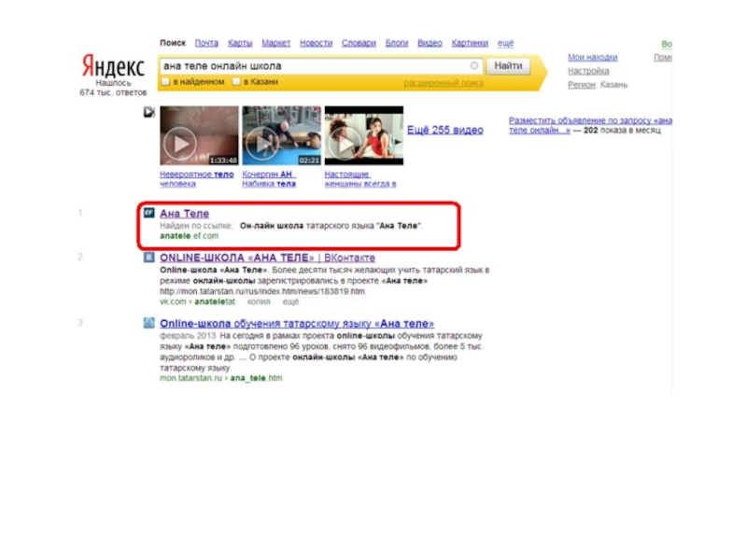Open the Маркет tab
The width and height of the screenshot is (747, 560).
[x=275, y=43]
